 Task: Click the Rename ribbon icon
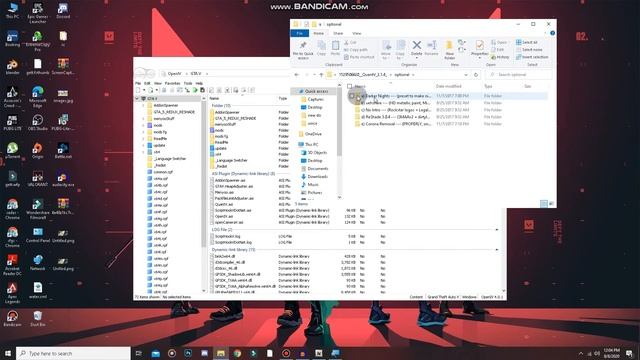431,48
